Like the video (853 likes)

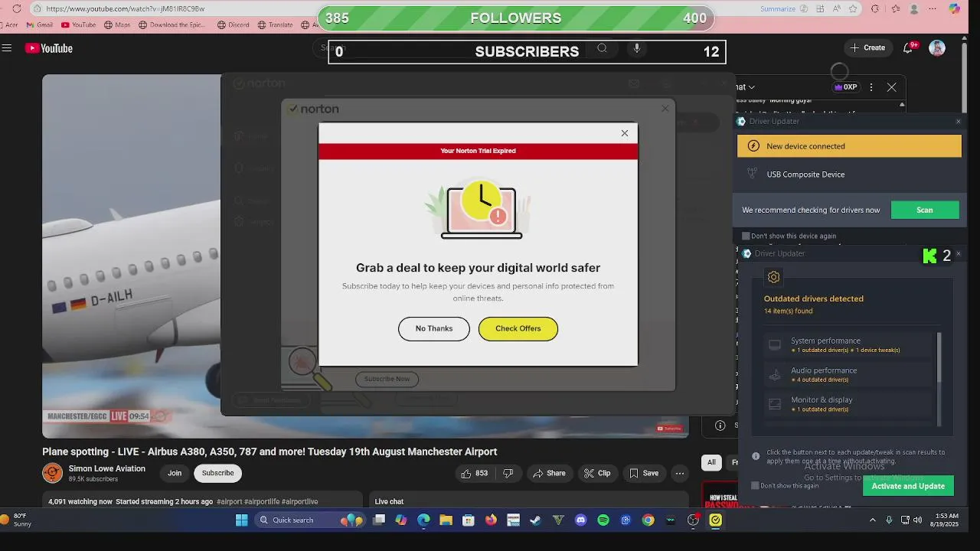click(x=475, y=473)
